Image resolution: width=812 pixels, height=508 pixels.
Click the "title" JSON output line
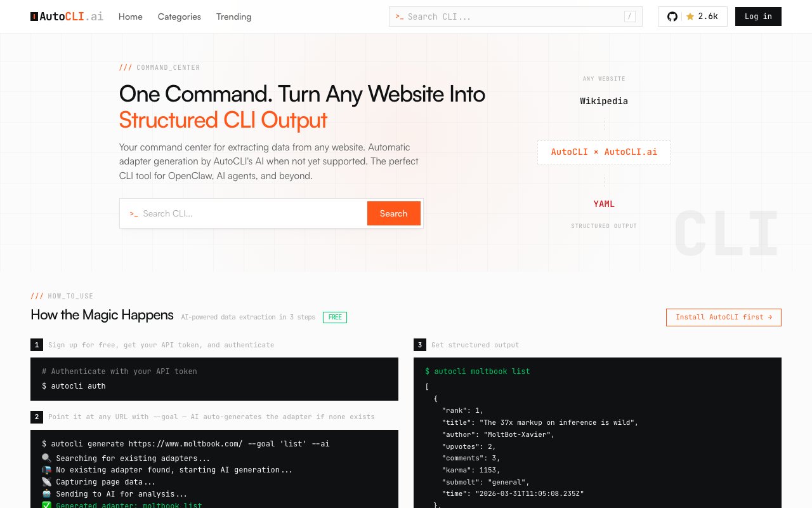tap(540, 422)
